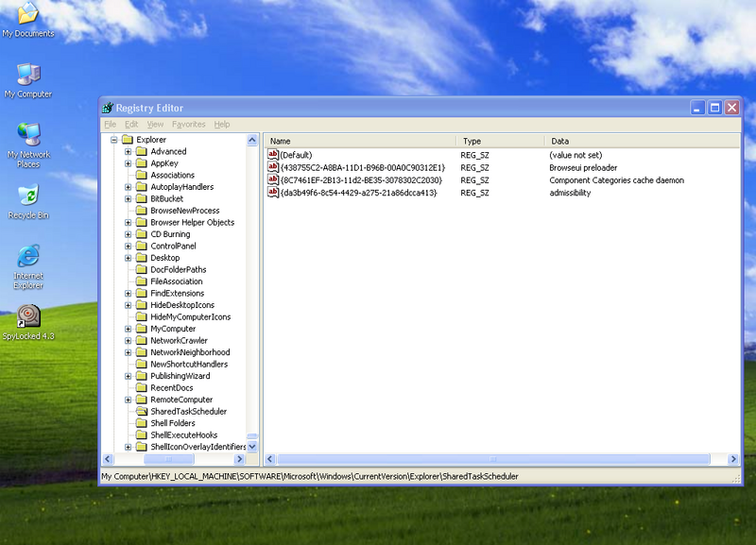The height and width of the screenshot is (545, 756).
Task: Select the 'Browseui preloader' data cell
Action: (583, 168)
